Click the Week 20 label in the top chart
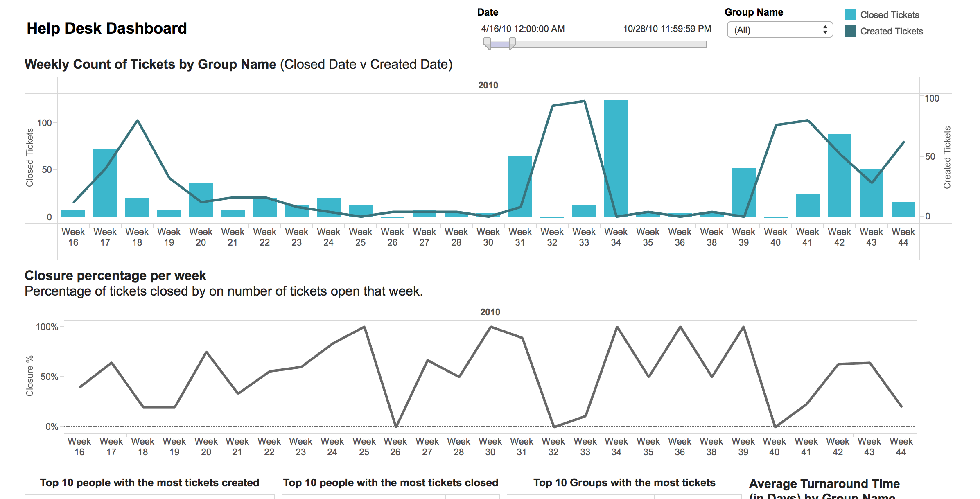 (201, 237)
